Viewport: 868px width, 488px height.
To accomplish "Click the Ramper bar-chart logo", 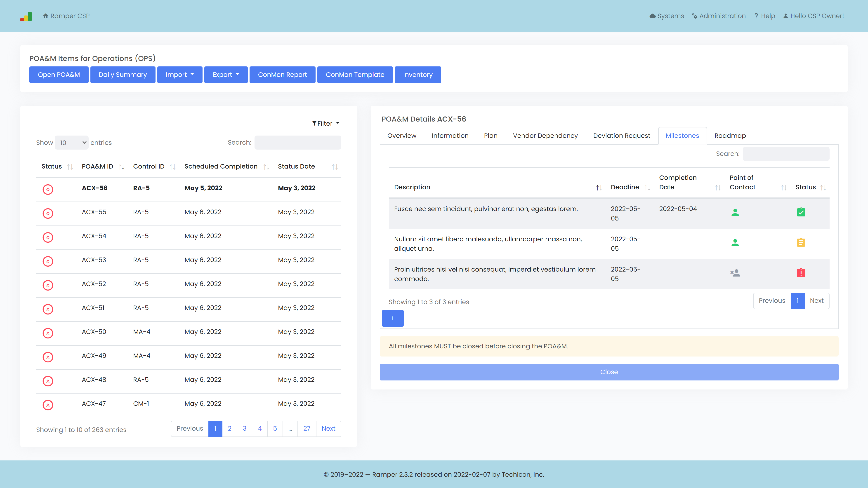I will point(26,16).
